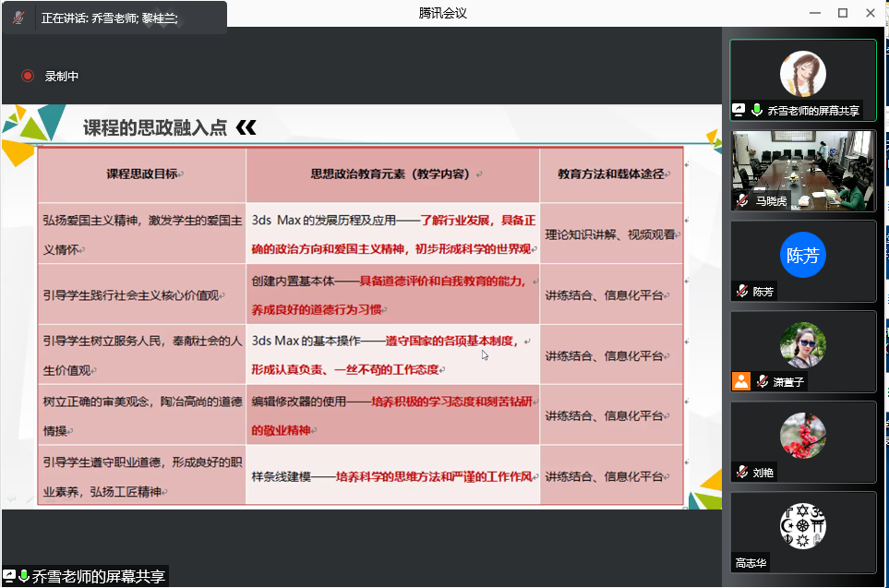889x588 pixels.
Task: Click cell 3ds Max 的发展历程及应用
Action: [393, 234]
